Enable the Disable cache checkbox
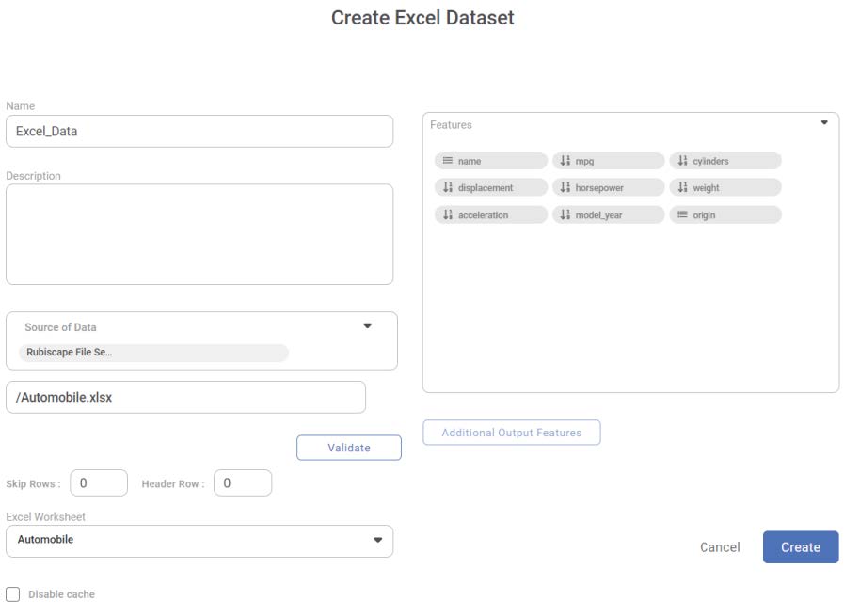The width and height of the screenshot is (844, 616). coord(13,594)
